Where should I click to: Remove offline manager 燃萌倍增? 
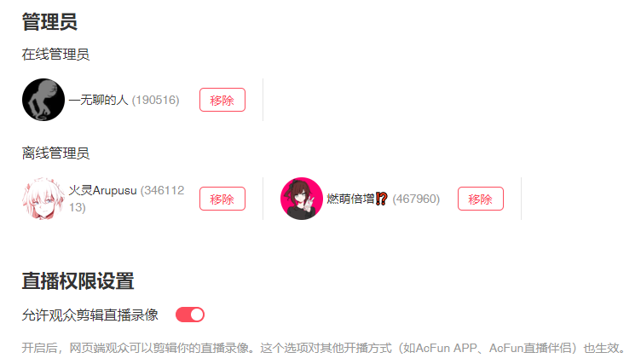481,199
